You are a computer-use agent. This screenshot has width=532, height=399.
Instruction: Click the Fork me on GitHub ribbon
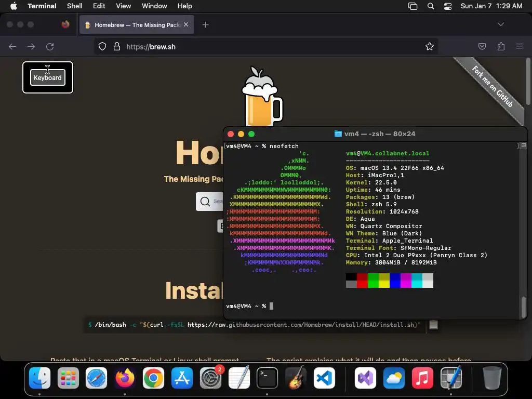pyautogui.click(x=492, y=86)
